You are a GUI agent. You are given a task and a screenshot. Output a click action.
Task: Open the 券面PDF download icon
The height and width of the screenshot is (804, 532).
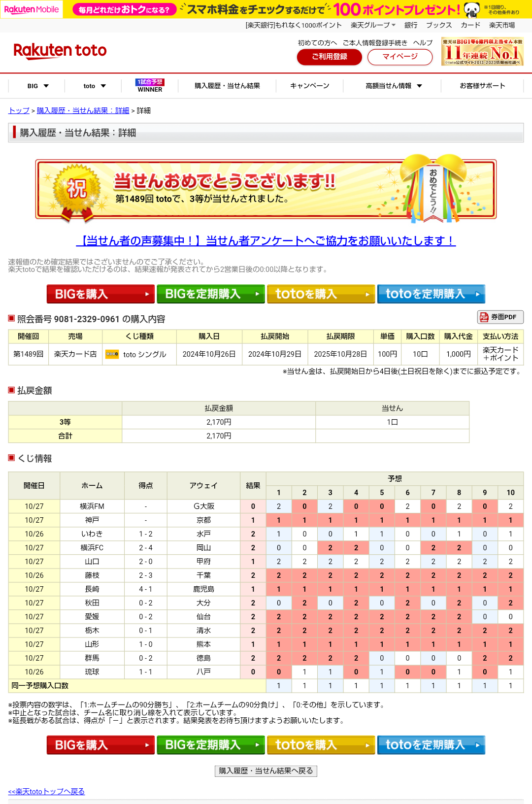coord(500,317)
